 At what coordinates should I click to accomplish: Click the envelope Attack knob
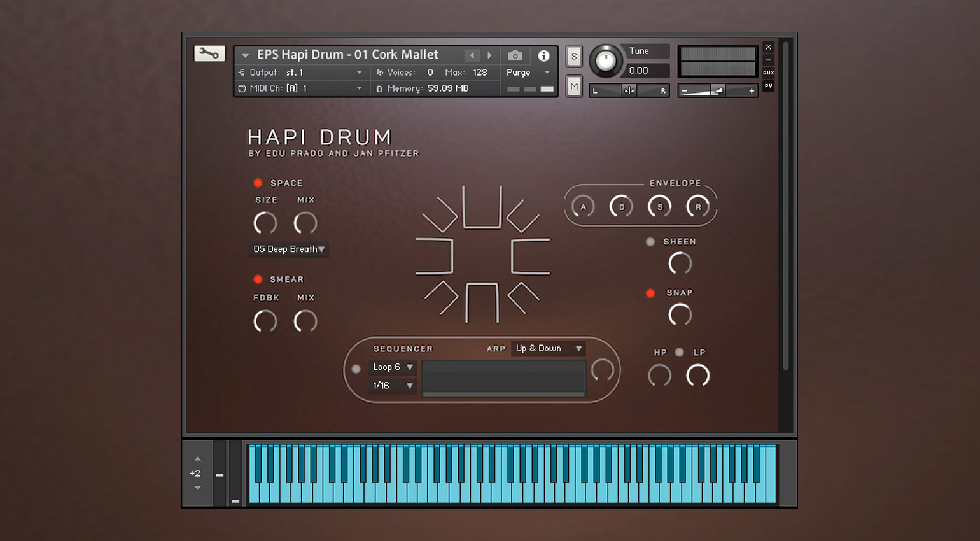(583, 207)
